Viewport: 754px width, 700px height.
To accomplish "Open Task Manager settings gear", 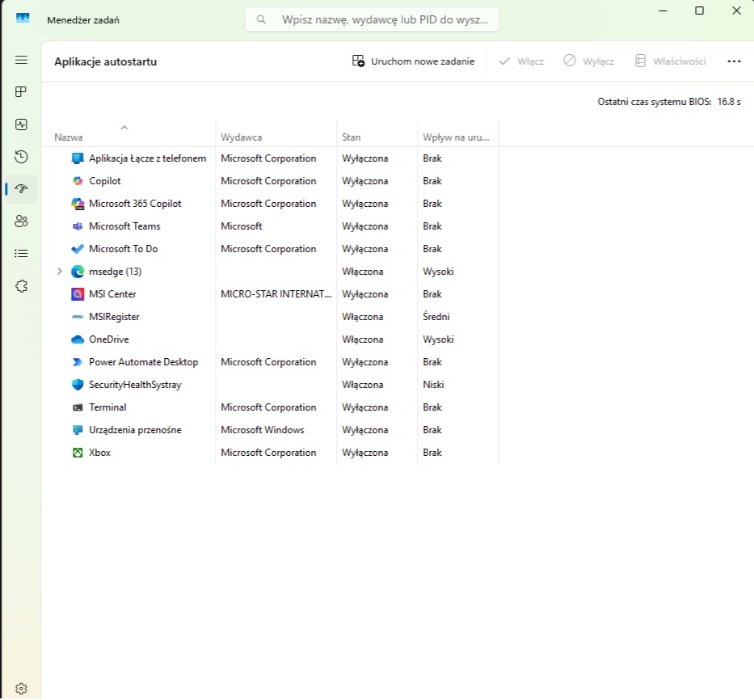I will point(21,689).
